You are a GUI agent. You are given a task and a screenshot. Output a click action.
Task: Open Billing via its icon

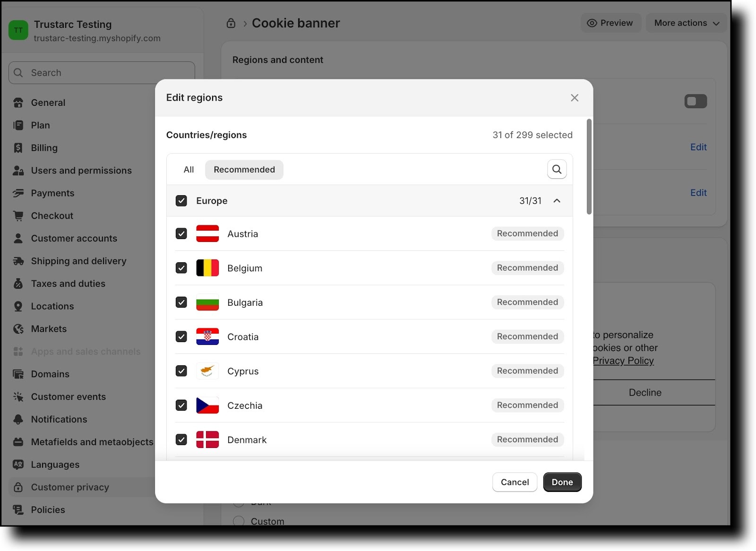click(x=18, y=148)
